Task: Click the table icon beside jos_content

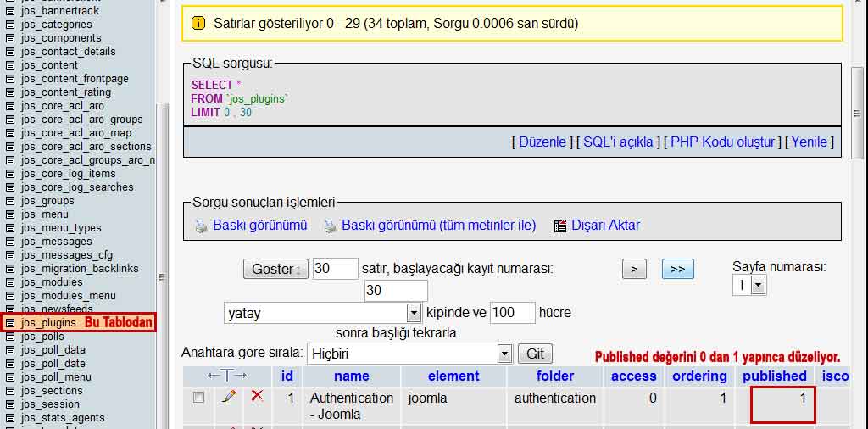Action: pos(10,65)
